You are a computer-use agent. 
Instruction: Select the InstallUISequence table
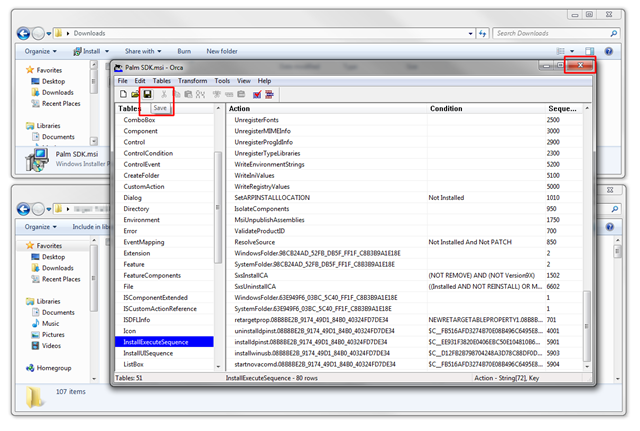pos(164,353)
